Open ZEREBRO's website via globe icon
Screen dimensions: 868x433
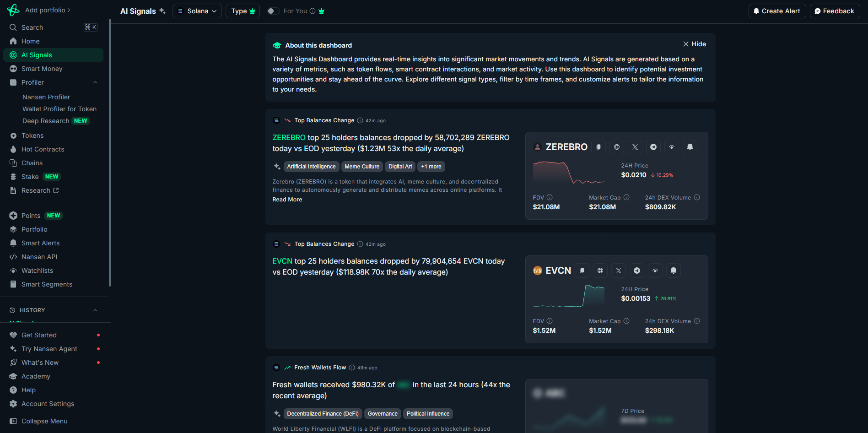pyautogui.click(x=617, y=147)
